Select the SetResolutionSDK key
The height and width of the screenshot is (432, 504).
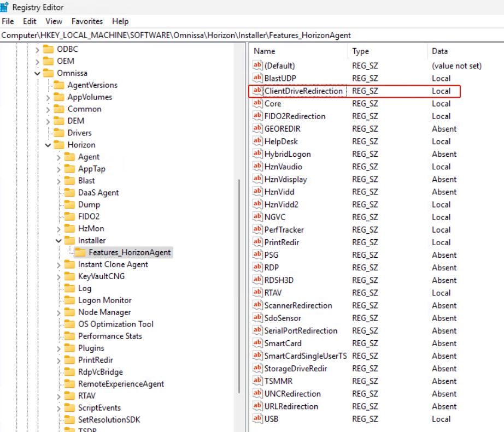tap(109, 420)
